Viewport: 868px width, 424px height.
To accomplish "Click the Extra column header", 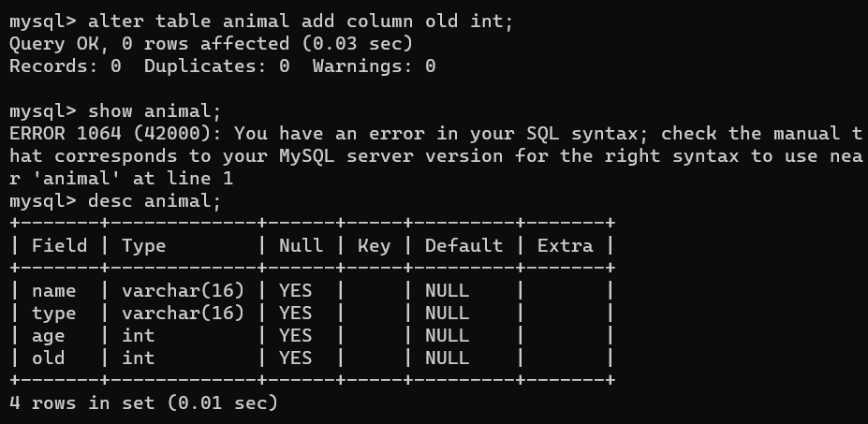I will 565,246.
